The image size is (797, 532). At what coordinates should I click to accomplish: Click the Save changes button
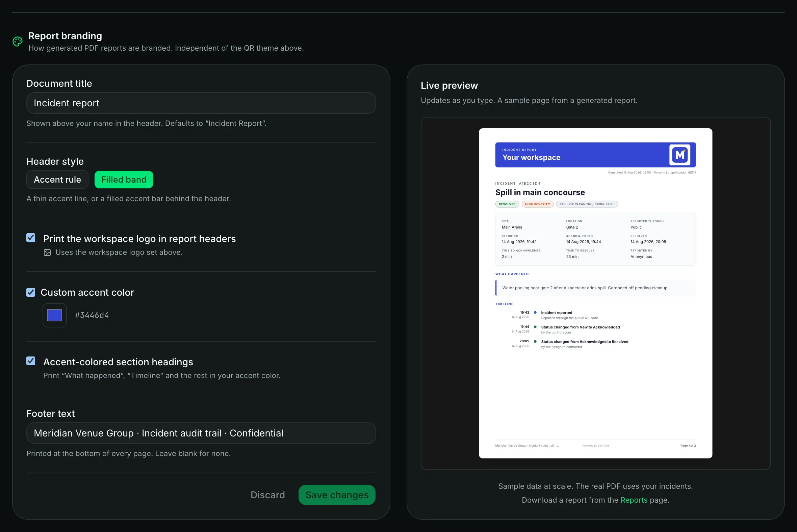point(337,495)
